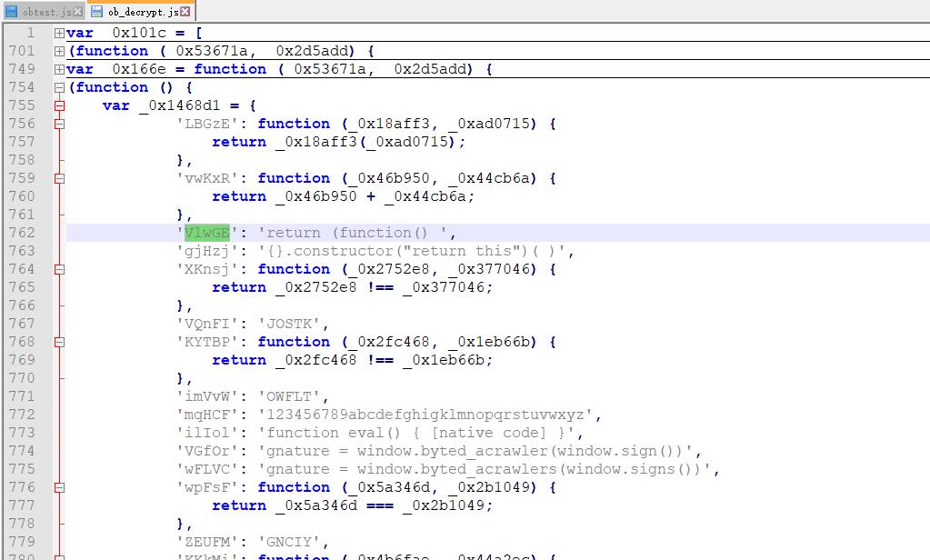Collapse the 'LBGzE' function at line 756
Viewport: 930px width, 560px height.
click(59, 124)
